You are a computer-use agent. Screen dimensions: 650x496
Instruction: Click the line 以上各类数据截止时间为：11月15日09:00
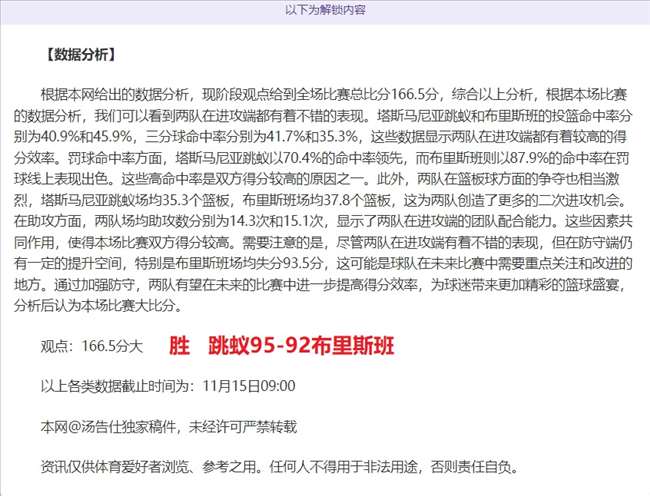(x=168, y=386)
